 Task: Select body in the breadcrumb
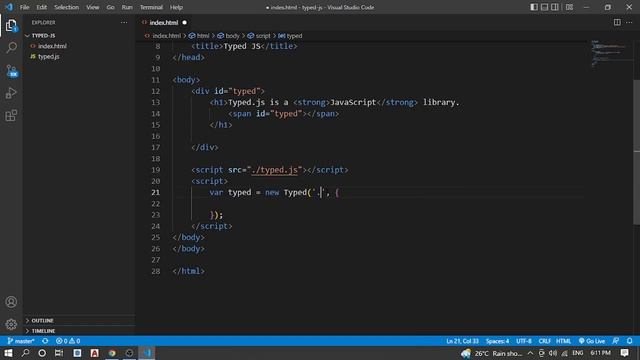click(229, 36)
